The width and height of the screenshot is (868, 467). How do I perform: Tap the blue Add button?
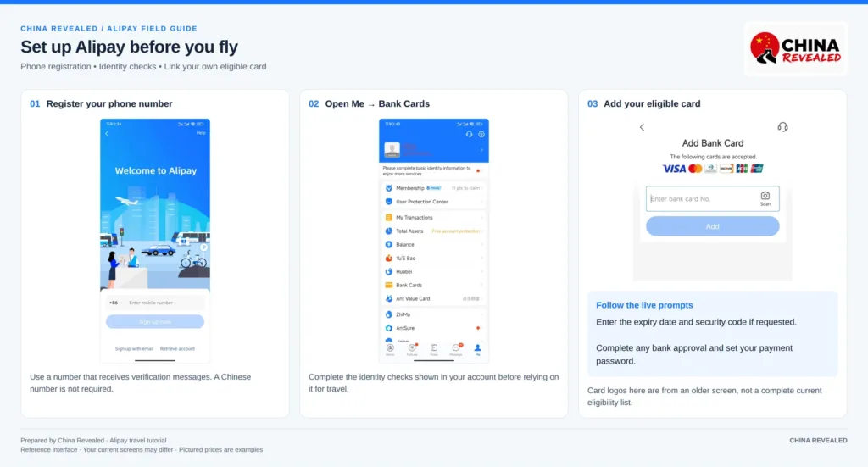[712, 226]
